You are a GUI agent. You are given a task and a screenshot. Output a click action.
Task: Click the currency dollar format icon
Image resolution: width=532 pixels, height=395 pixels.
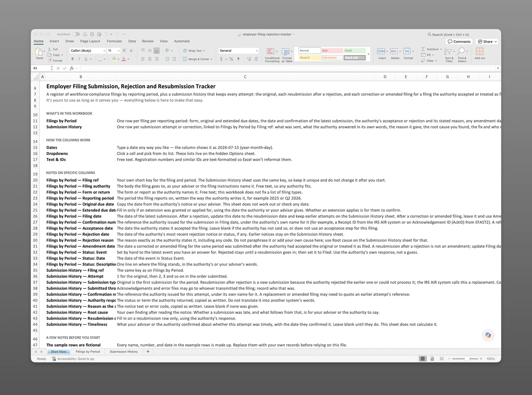pyautogui.click(x=221, y=59)
